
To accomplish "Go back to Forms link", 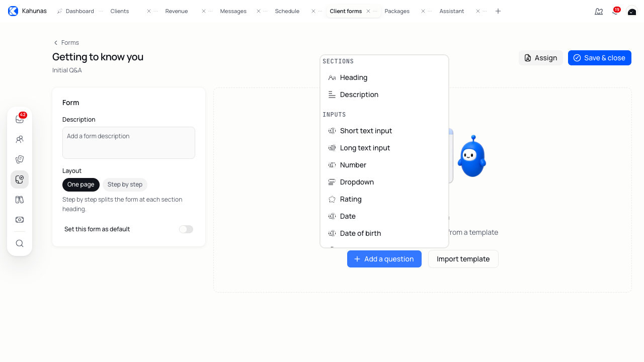I will coord(66,43).
